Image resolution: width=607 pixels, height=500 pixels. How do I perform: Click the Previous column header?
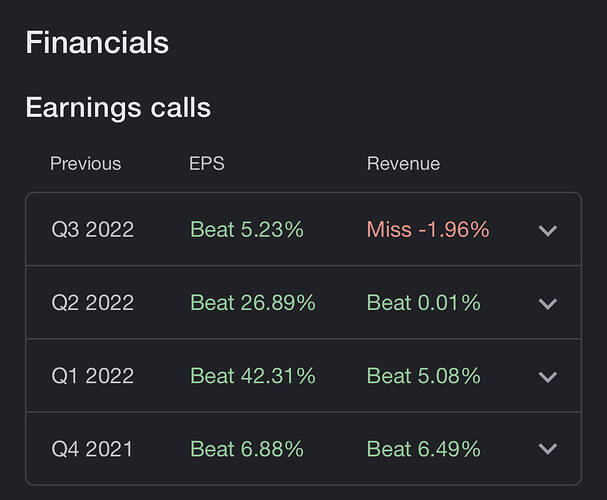coord(86,163)
